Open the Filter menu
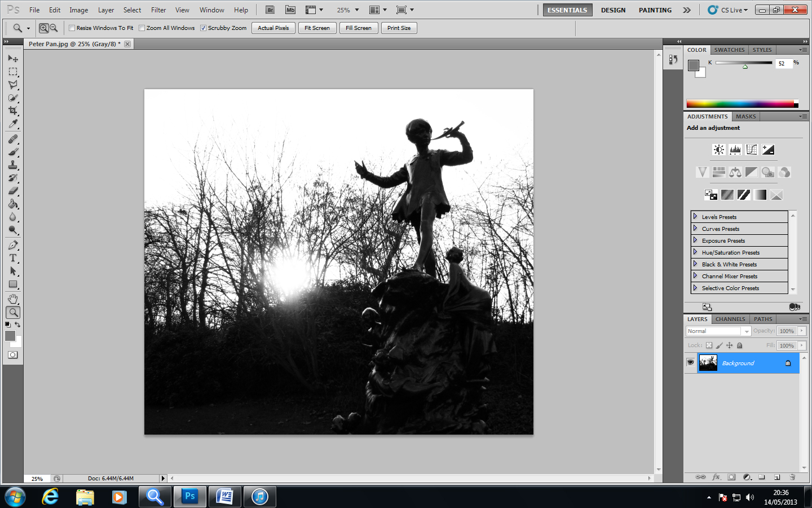Image resolution: width=812 pixels, height=508 pixels. click(158, 10)
